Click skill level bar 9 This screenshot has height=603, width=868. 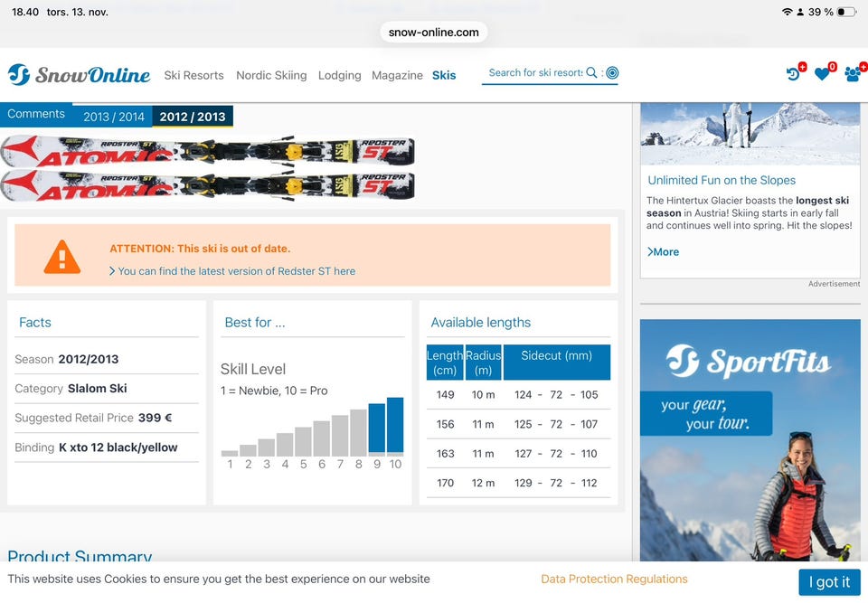pyautogui.click(x=377, y=429)
